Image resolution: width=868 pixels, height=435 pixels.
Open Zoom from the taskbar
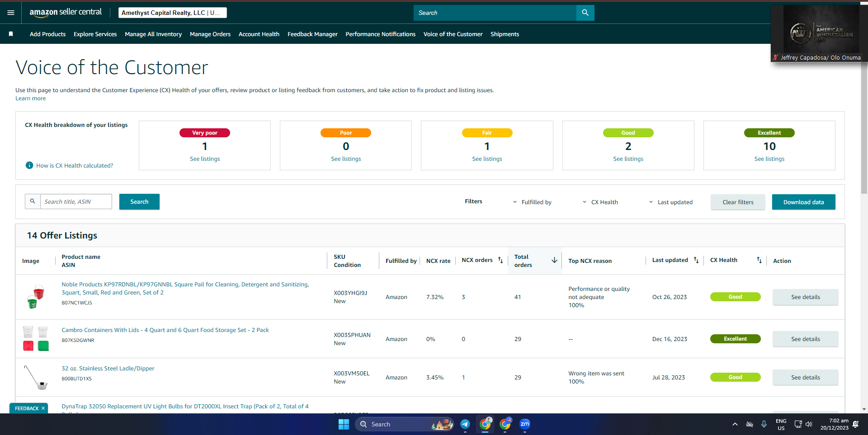click(524, 424)
